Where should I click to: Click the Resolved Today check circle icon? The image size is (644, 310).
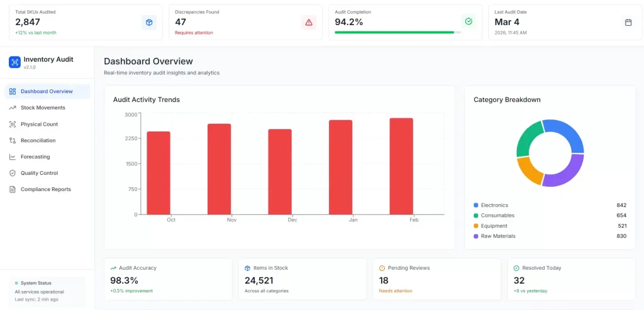tap(516, 268)
